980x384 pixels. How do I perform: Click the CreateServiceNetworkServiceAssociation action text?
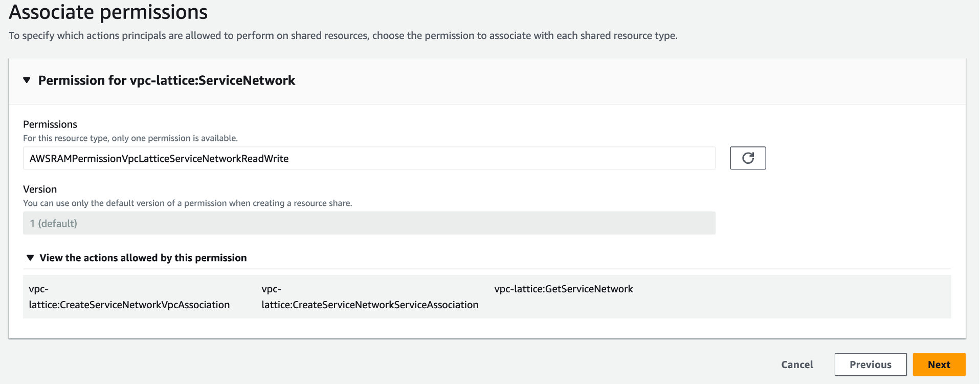[370, 297]
